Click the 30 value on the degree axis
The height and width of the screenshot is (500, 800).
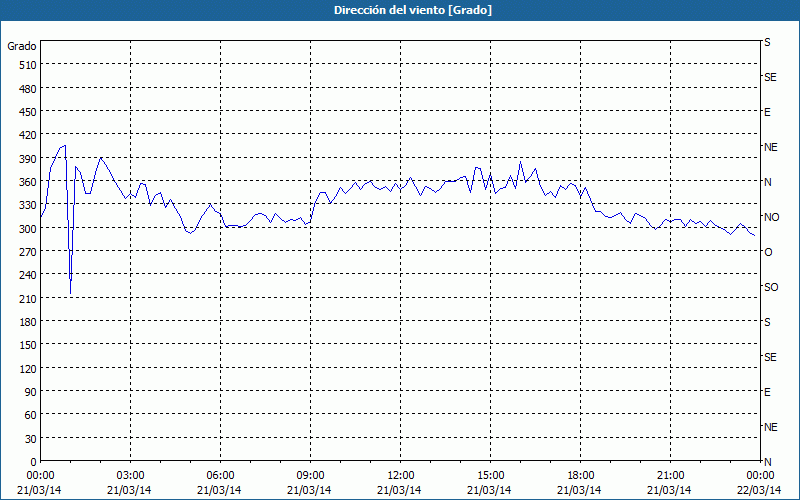pyautogui.click(x=31, y=439)
